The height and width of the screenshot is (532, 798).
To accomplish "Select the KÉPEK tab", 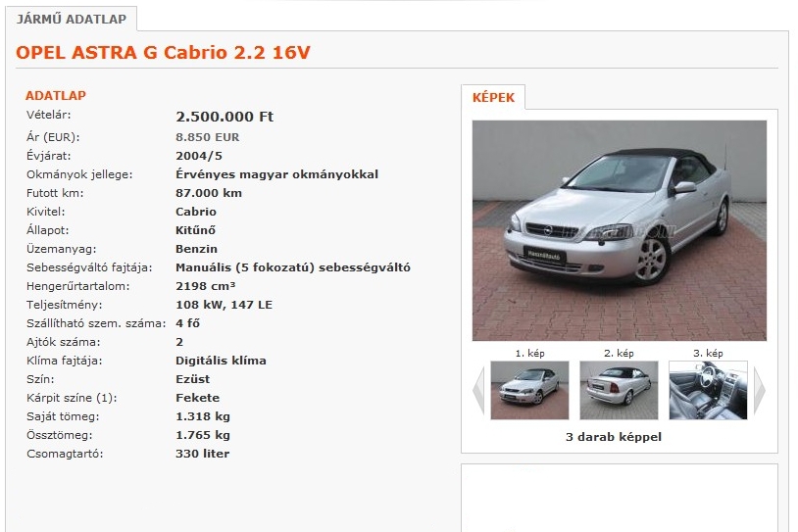I will pyautogui.click(x=493, y=97).
